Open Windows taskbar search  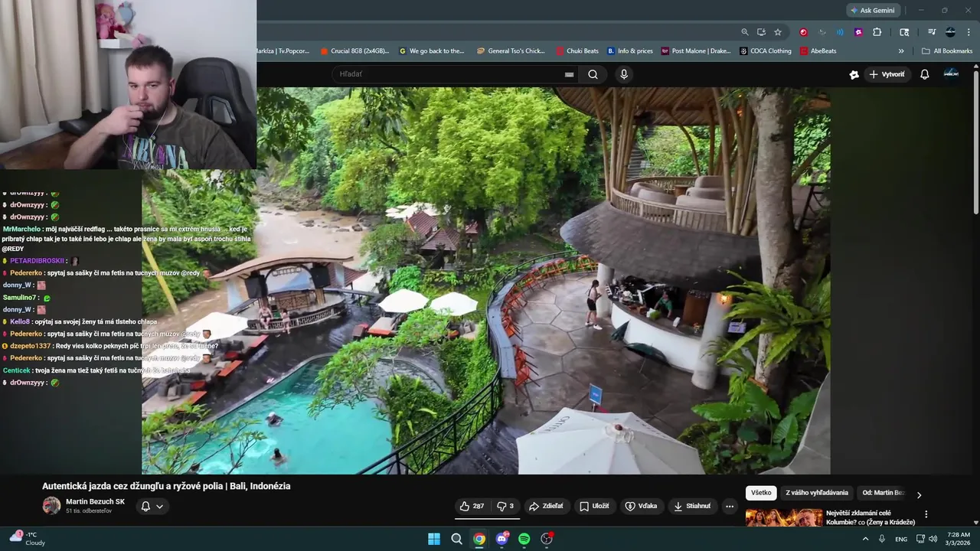tap(456, 539)
